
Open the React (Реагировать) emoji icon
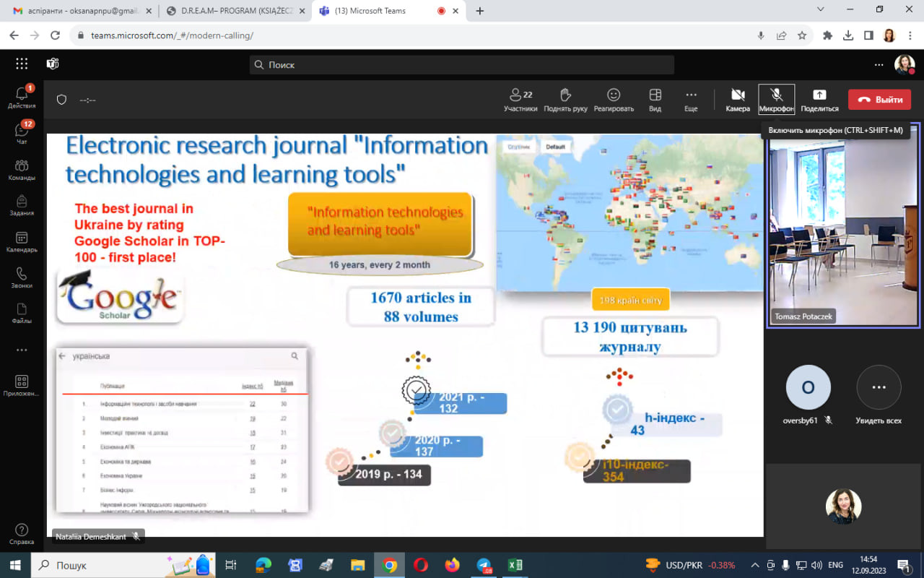point(614,100)
